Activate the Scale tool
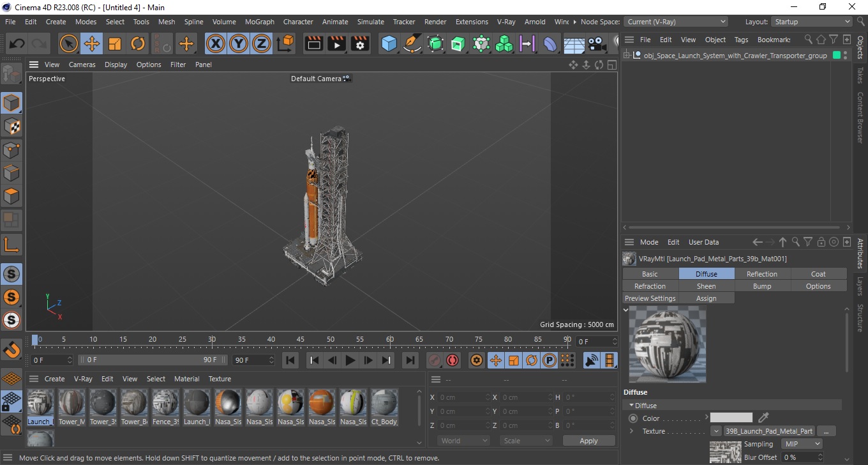 point(115,44)
